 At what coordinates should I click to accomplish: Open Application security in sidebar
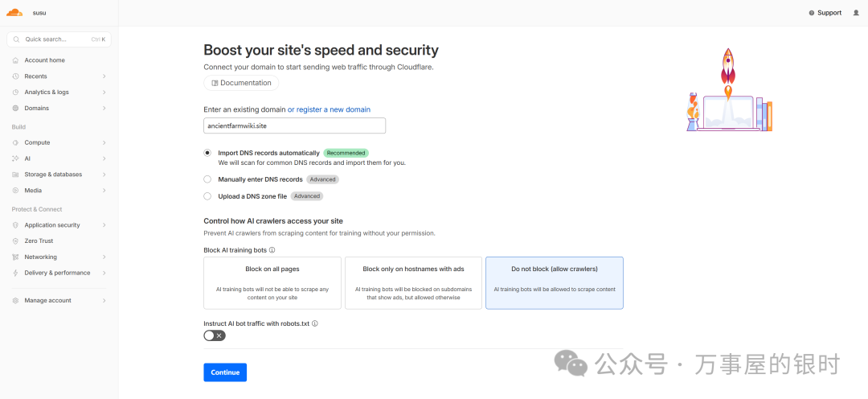point(52,225)
